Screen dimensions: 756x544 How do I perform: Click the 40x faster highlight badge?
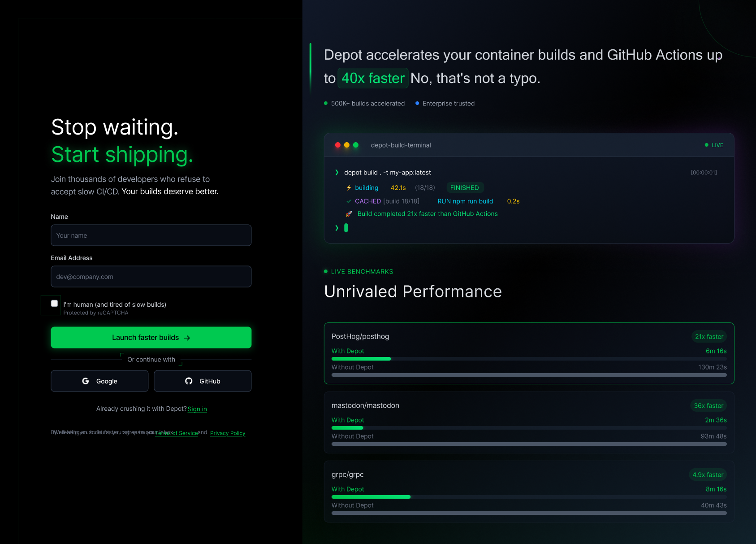click(373, 78)
